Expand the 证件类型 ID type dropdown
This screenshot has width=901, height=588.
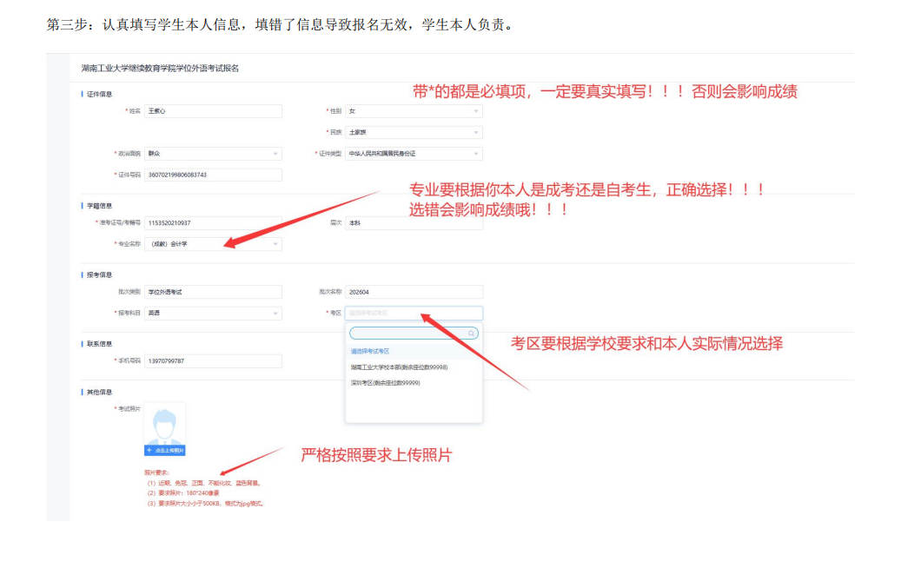(414, 154)
